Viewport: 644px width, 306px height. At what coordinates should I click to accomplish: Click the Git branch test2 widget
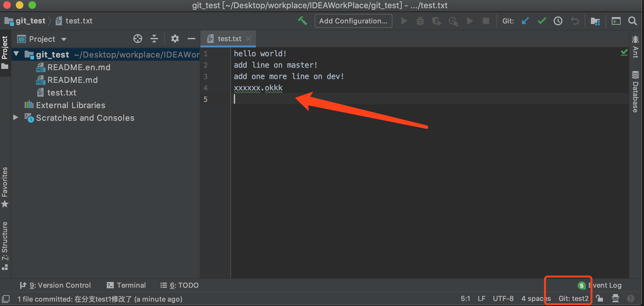tap(574, 298)
